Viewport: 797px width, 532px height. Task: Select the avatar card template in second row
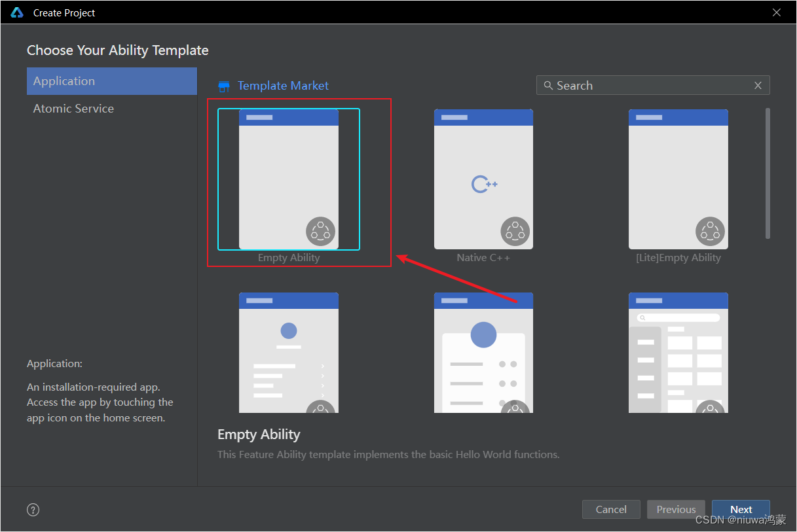(483, 353)
